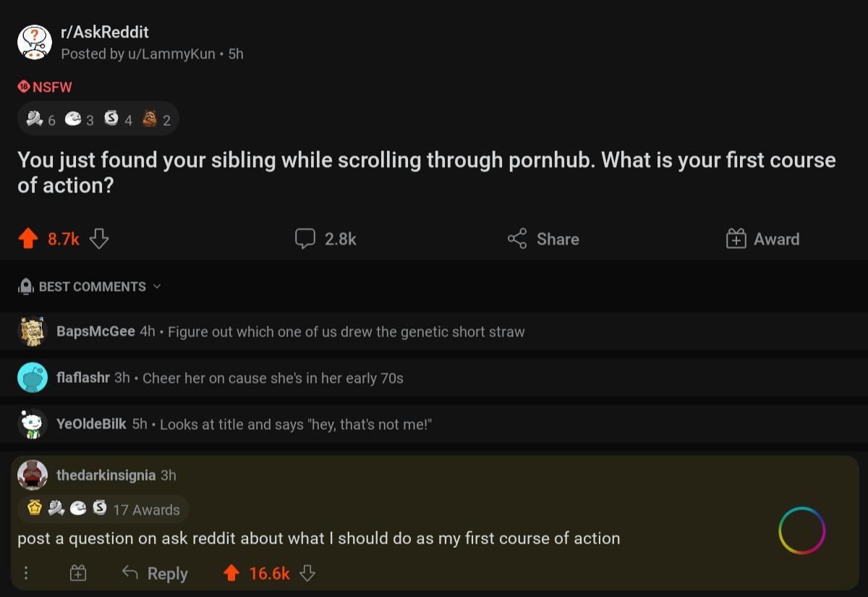Tap flaflashr's teal alien avatar
868x597 pixels.
tap(32, 377)
